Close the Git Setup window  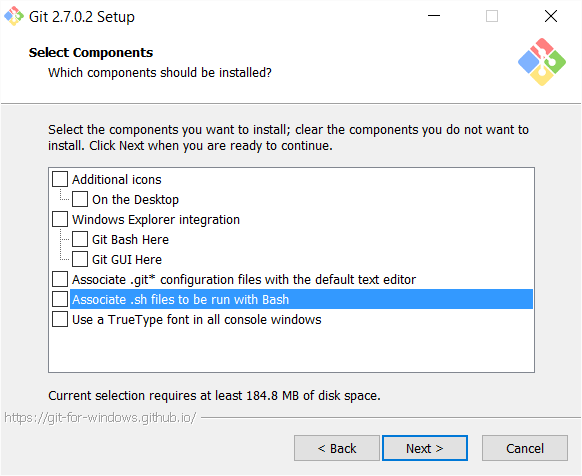click(x=551, y=16)
